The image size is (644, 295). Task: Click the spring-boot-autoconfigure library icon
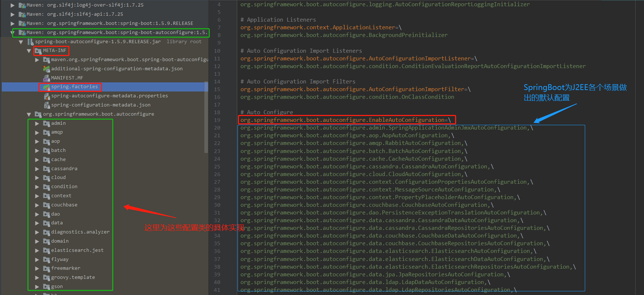click(22, 33)
